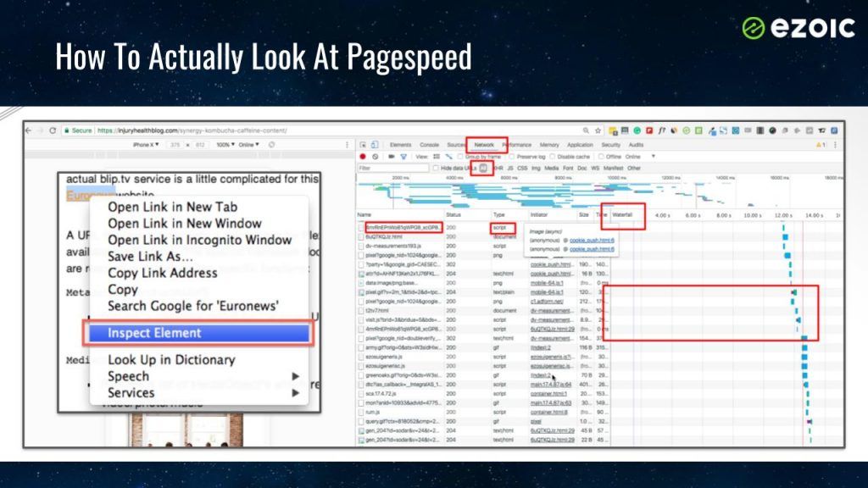Sort by the Waterfall column header
868x488 pixels.
pyautogui.click(x=622, y=214)
